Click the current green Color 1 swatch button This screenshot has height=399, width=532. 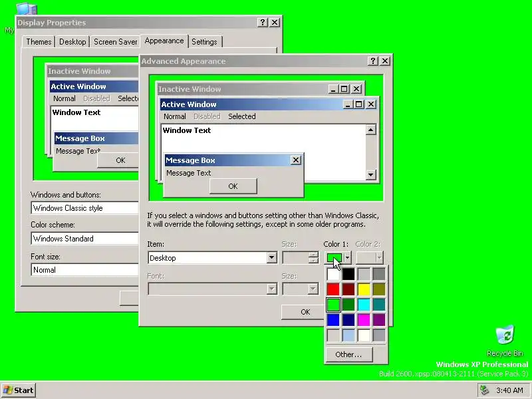coord(334,258)
